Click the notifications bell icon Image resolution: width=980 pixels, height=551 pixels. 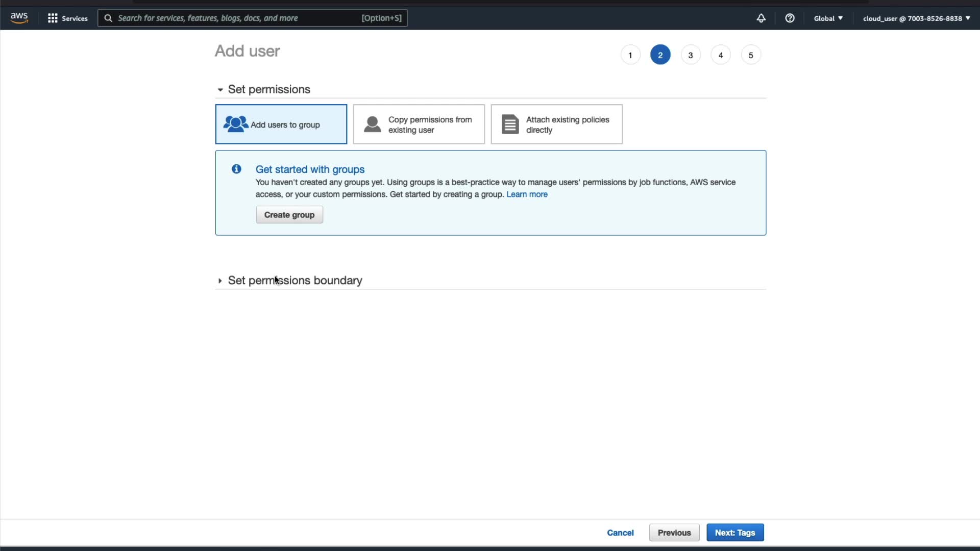click(761, 18)
